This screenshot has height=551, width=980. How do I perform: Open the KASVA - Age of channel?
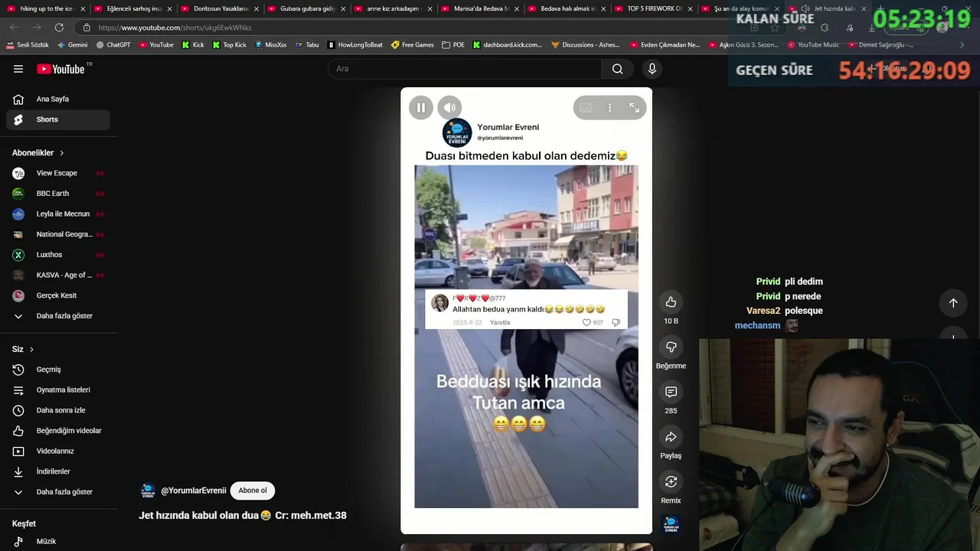[x=58, y=275]
